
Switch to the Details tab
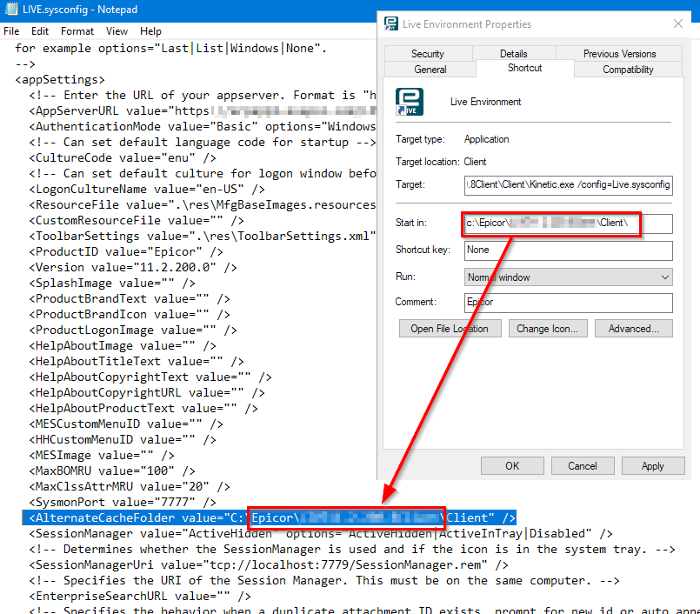(x=513, y=54)
